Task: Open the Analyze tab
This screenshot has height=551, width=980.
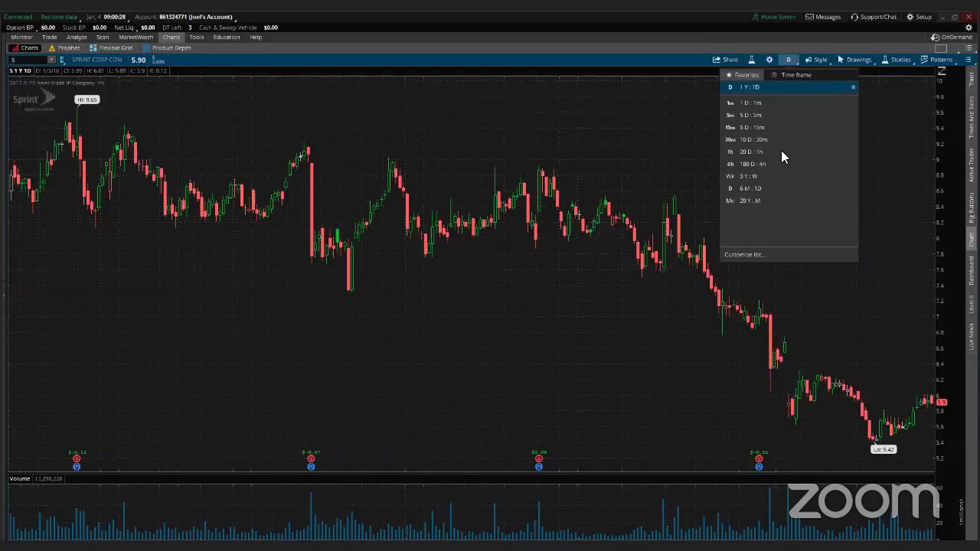Action: tap(77, 37)
